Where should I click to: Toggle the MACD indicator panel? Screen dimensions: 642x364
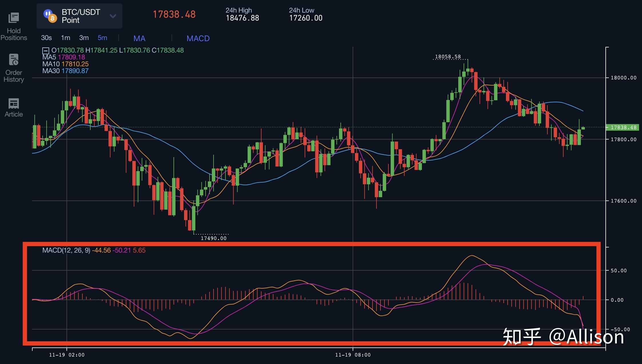click(198, 38)
